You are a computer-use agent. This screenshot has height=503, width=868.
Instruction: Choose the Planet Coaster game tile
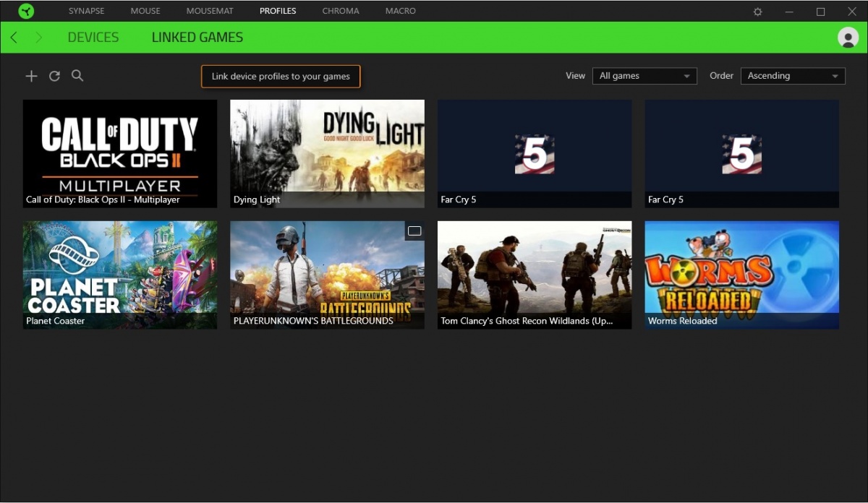point(120,275)
